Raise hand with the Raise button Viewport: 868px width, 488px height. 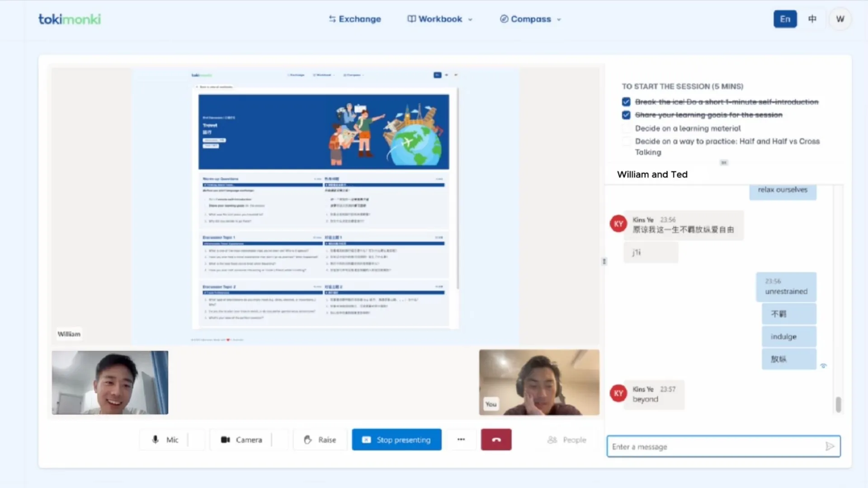pos(320,440)
